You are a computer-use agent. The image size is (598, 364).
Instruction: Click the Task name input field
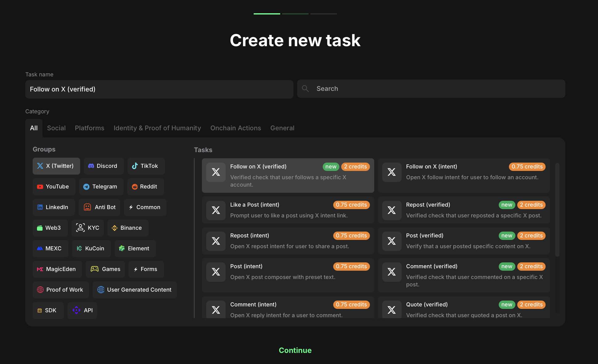point(159,89)
